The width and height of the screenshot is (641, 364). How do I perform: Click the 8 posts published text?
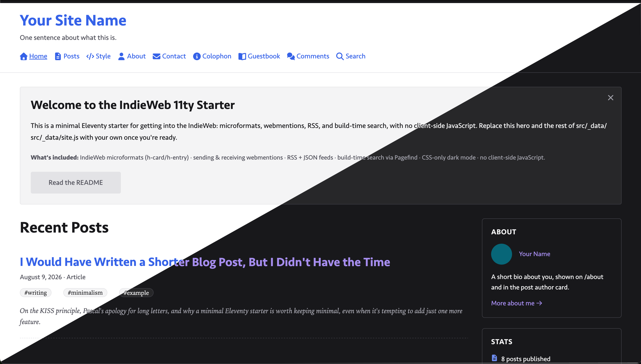(x=526, y=359)
